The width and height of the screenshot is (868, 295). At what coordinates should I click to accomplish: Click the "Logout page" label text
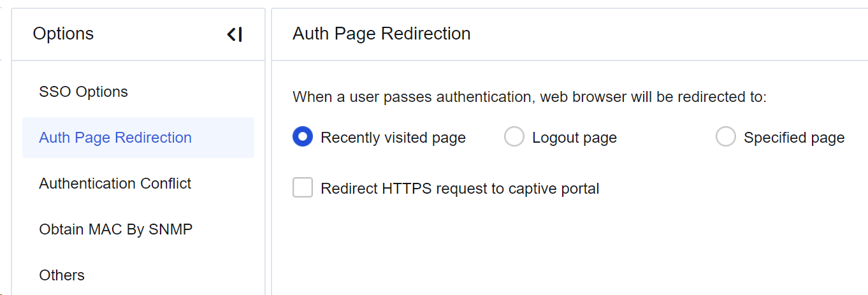574,138
